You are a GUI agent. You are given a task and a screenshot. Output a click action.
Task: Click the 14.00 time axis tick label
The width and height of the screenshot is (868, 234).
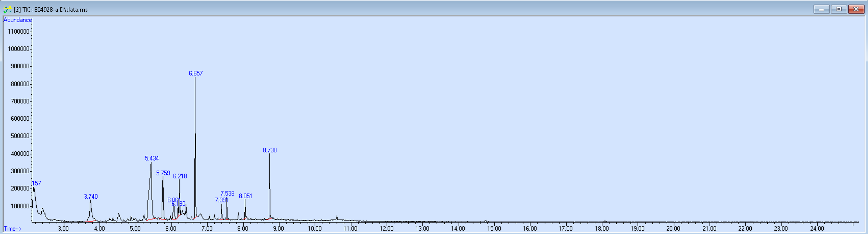pos(458,228)
